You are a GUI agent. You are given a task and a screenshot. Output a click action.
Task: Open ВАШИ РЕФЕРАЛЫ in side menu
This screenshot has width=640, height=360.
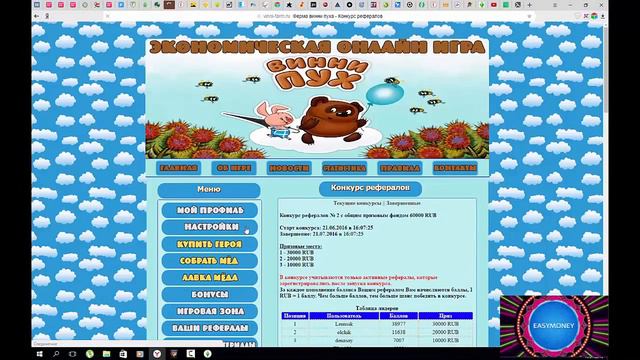tap(210, 328)
